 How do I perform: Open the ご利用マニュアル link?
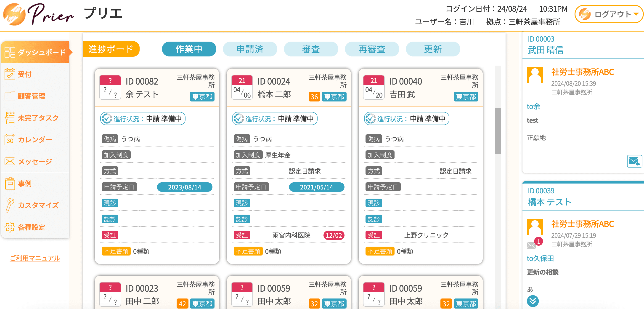(35, 258)
